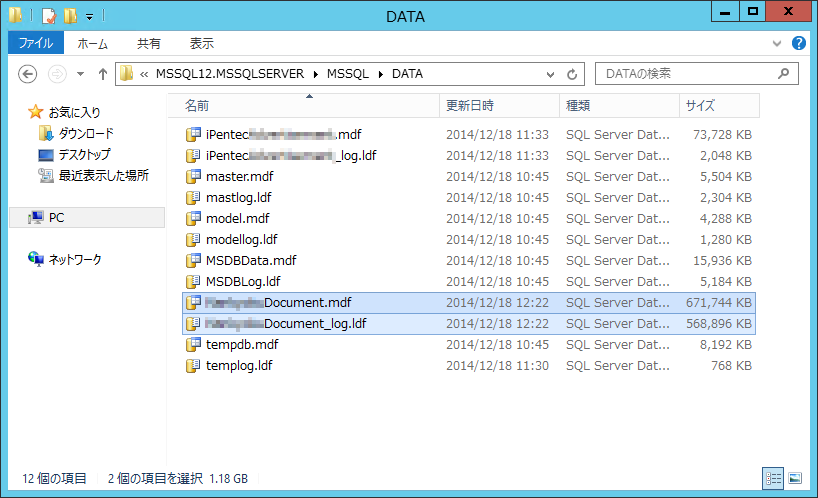
Task: Click the 671,744 KB size cell
Action: point(719,302)
